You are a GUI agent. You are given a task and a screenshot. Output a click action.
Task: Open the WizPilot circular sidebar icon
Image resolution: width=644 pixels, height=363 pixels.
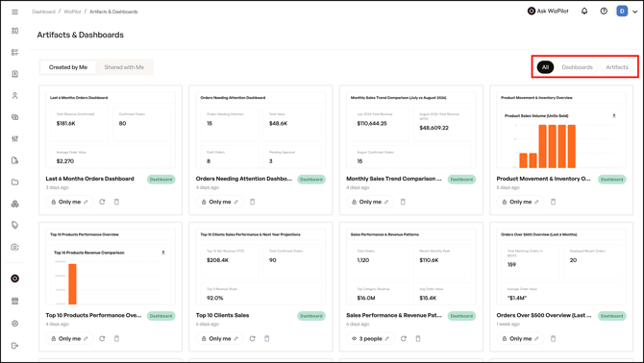[x=14, y=278]
